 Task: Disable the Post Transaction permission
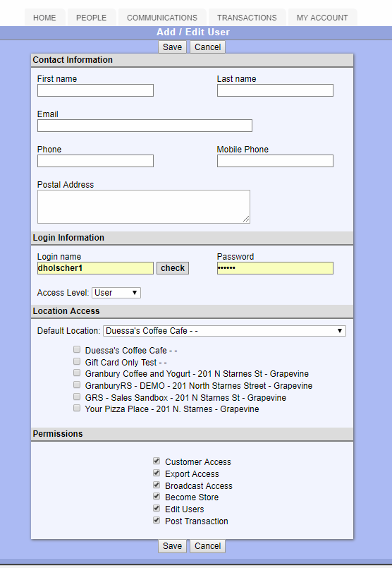tap(157, 521)
